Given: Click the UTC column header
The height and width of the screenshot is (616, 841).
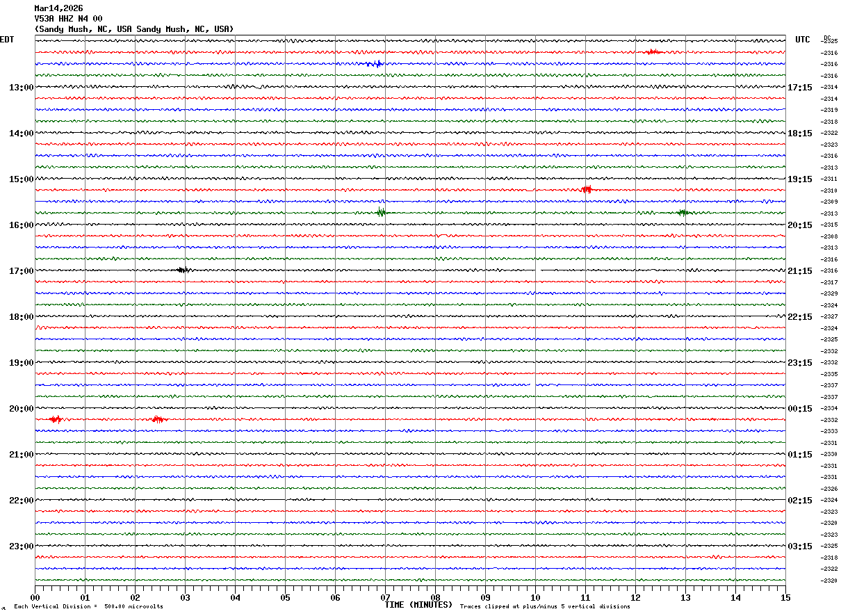Looking at the screenshot, I should point(803,40).
